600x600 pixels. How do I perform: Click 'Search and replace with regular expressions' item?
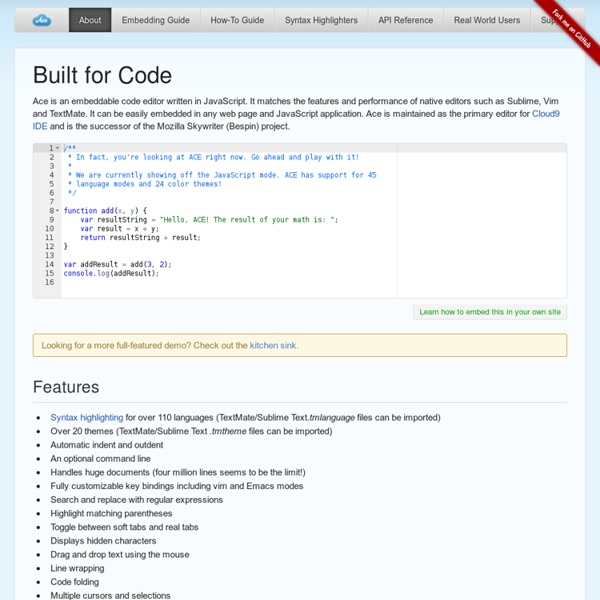pyautogui.click(x=137, y=500)
